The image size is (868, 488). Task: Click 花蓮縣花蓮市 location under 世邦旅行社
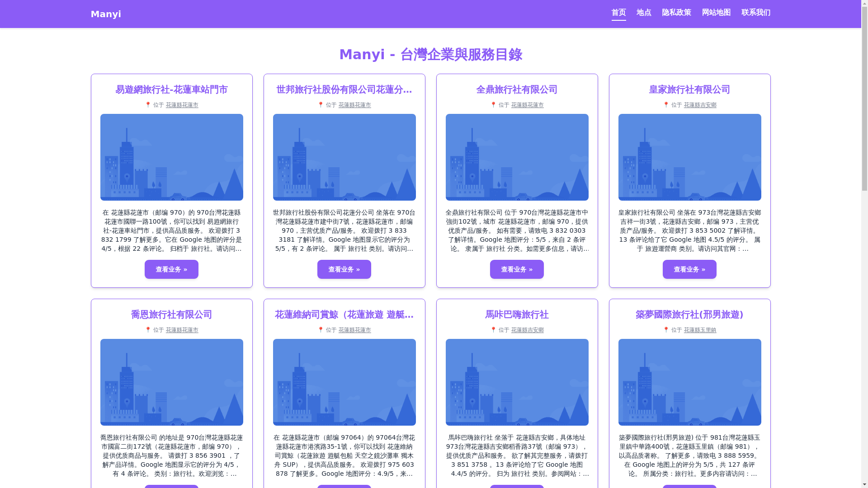[354, 105]
